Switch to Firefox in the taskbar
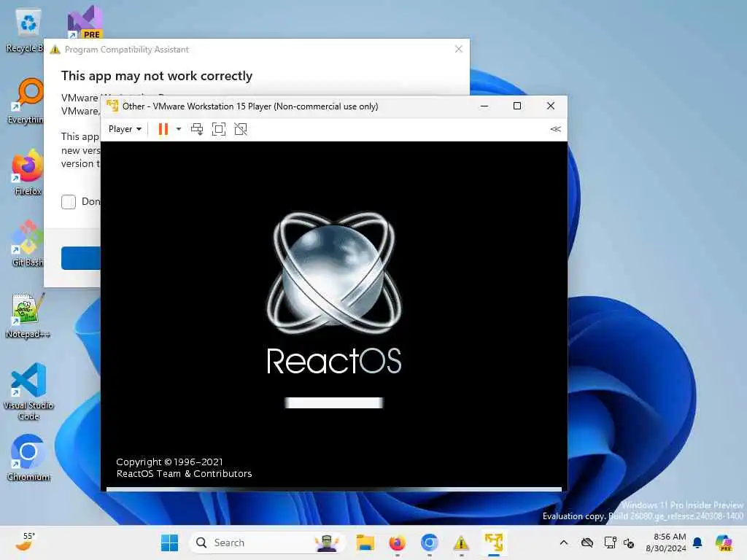 [397, 542]
